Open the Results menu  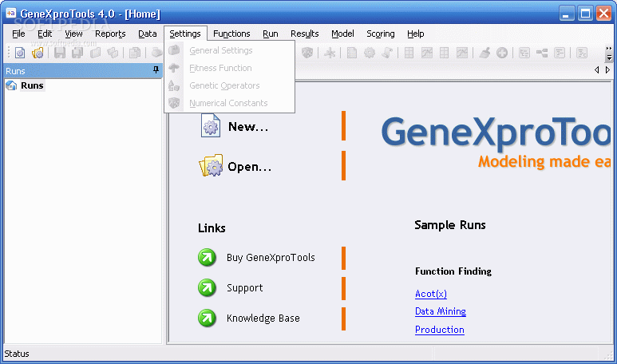(x=305, y=34)
